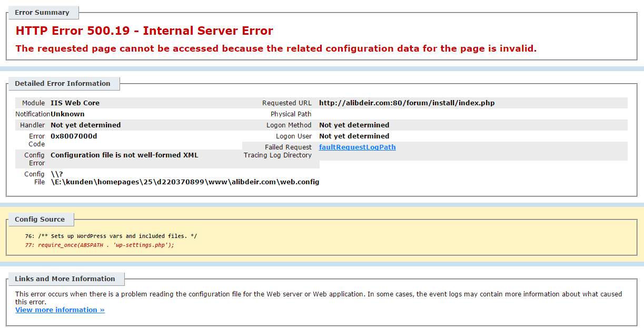This screenshot has width=644, height=328.
Task: Click the Handler value Not yet determined
Action: pyautogui.click(x=86, y=125)
